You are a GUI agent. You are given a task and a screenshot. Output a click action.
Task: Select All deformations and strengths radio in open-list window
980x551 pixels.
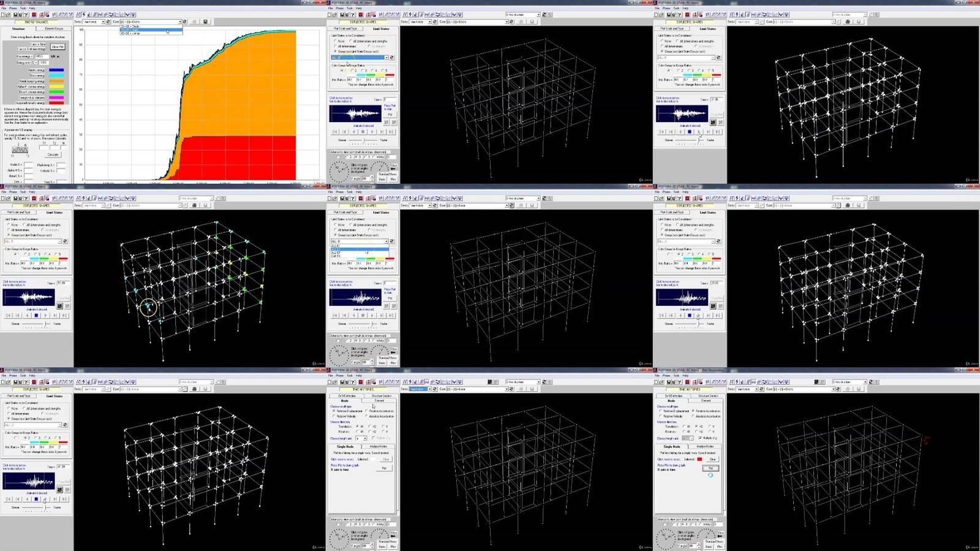[x=350, y=224]
